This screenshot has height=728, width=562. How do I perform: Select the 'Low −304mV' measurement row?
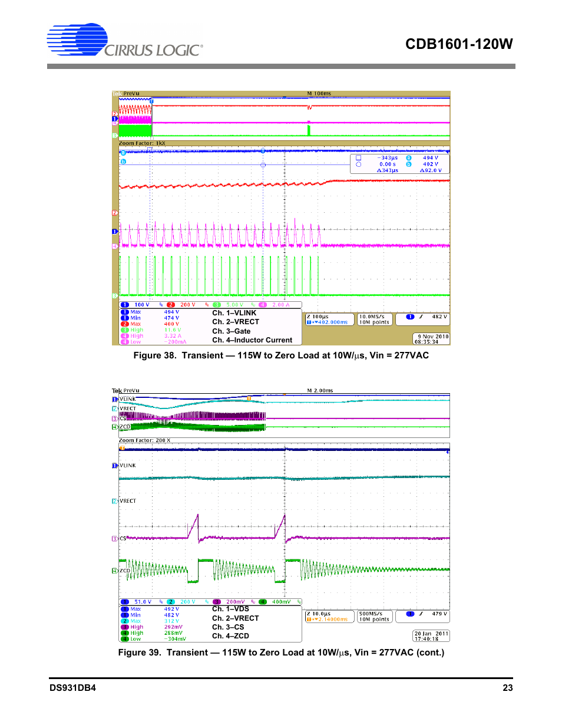tap(154, 639)
